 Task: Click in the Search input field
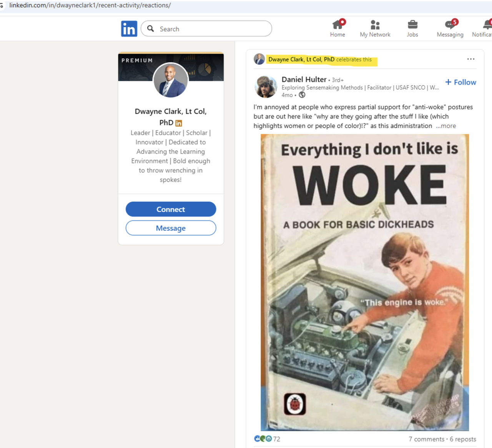pos(211,29)
